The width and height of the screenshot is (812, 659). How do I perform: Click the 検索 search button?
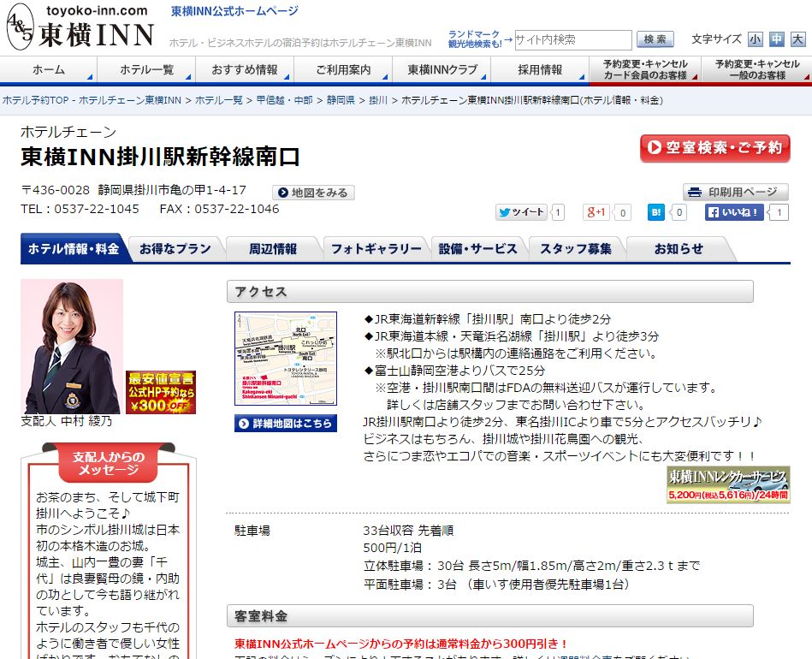(x=655, y=39)
